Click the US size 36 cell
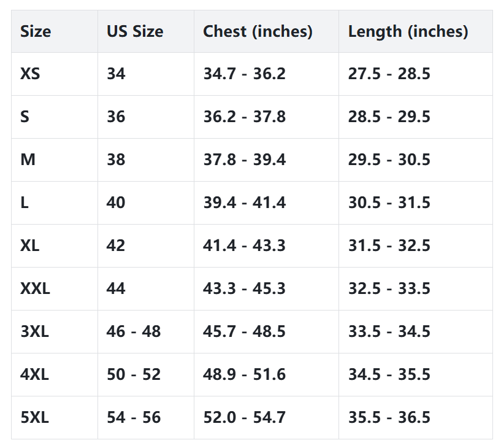This screenshot has height=448, width=501. (x=116, y=117)
